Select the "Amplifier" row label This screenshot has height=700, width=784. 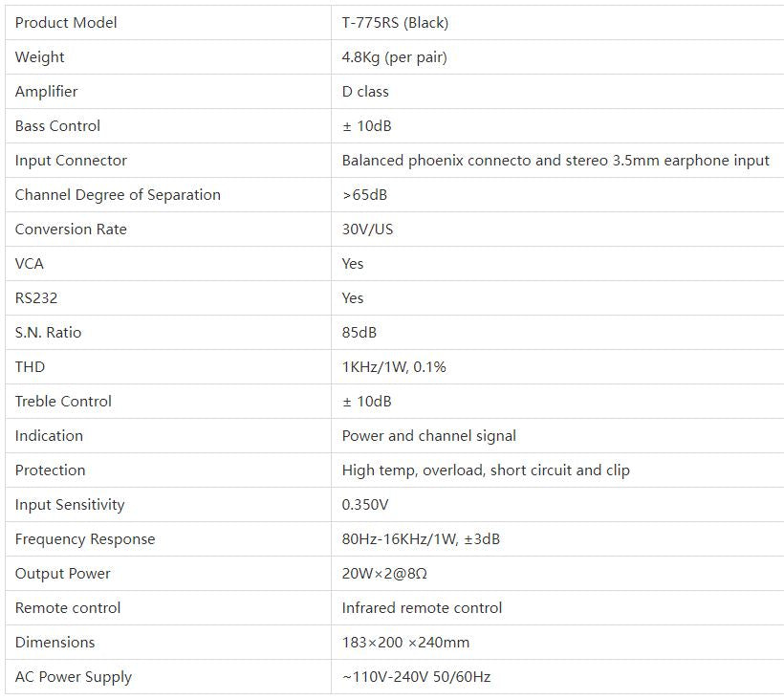[x=46, y=92]
